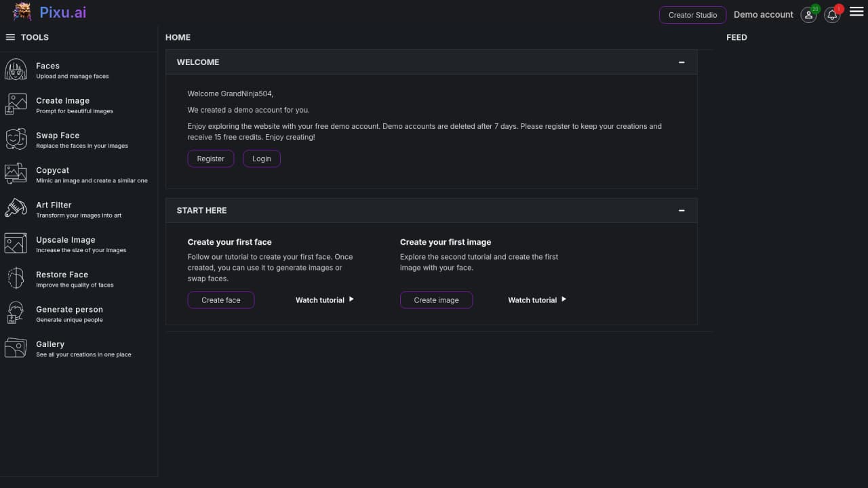Open the Swap Face tool icon
The width and height of the screenshot is (868, 488).
tap(16, 139)
